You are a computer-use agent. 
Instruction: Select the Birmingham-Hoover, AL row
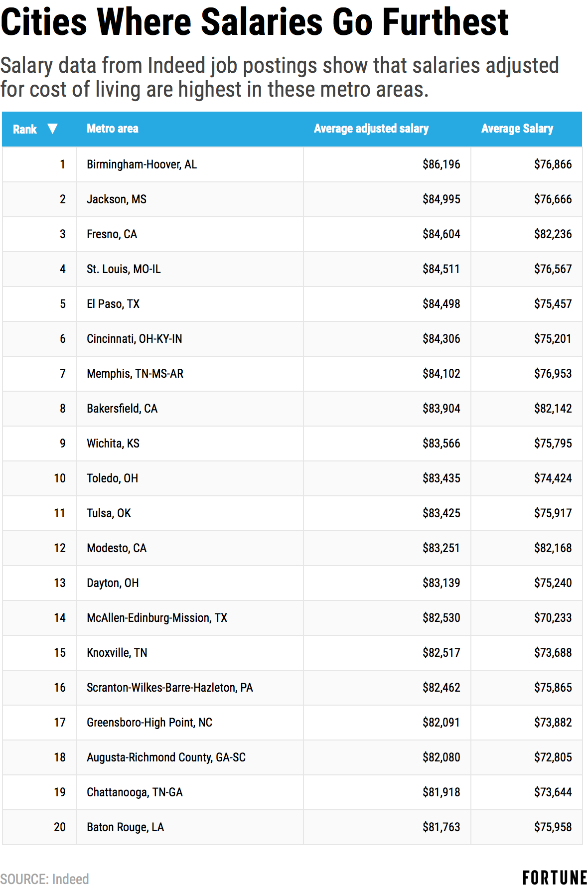[x=142, y=164]
